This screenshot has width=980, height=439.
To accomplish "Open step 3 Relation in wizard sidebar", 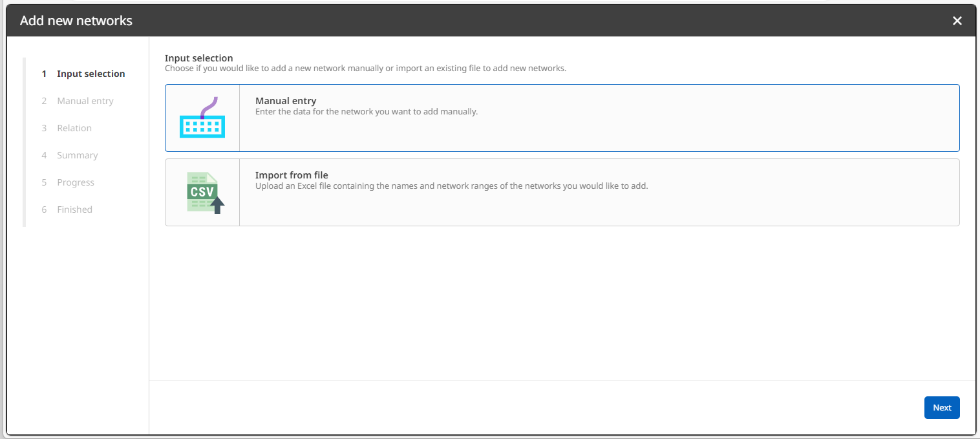I will (x=74, y=128).
